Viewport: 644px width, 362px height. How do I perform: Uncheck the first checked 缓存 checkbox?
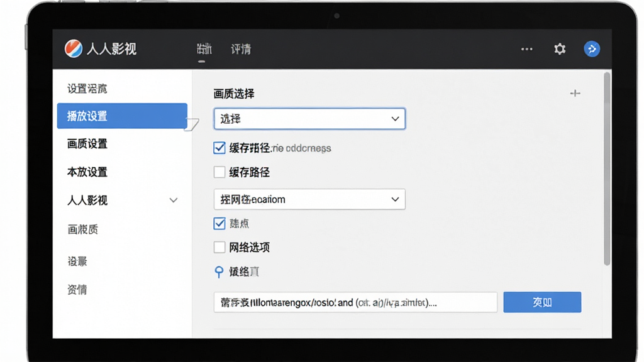click(x=219, y=148)
